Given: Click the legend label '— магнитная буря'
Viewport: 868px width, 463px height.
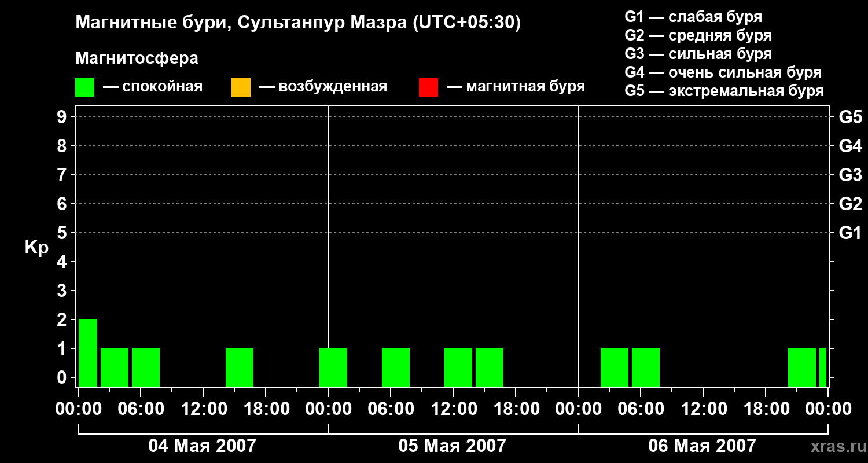Looking at the screenshot, I should point(516,87).
